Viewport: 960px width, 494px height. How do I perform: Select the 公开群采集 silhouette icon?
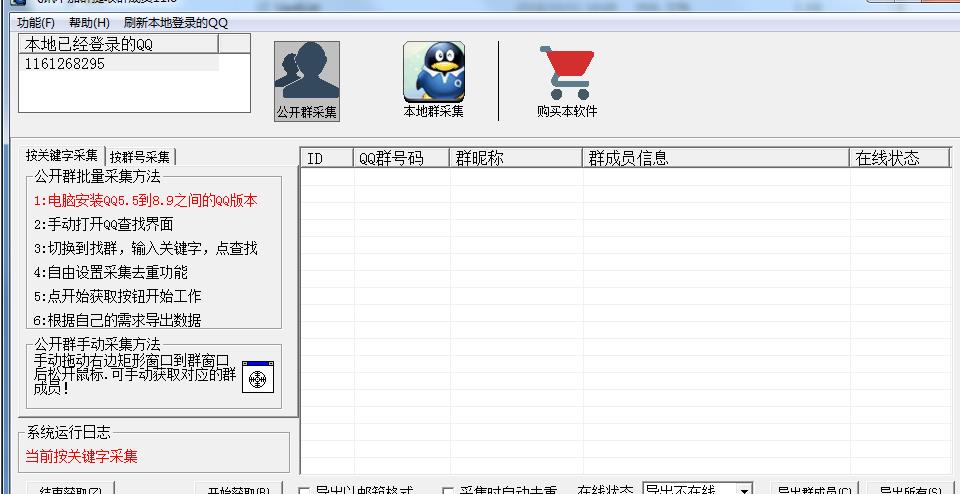click(307, 81)
